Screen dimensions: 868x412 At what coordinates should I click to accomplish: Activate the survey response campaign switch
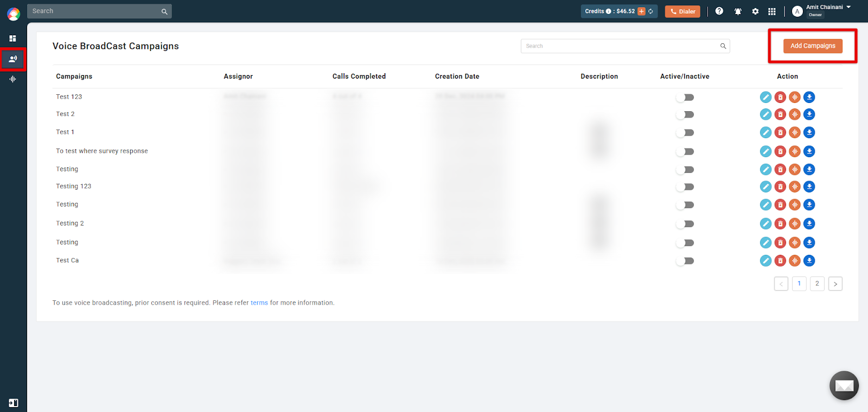click(x=685, y=152)
